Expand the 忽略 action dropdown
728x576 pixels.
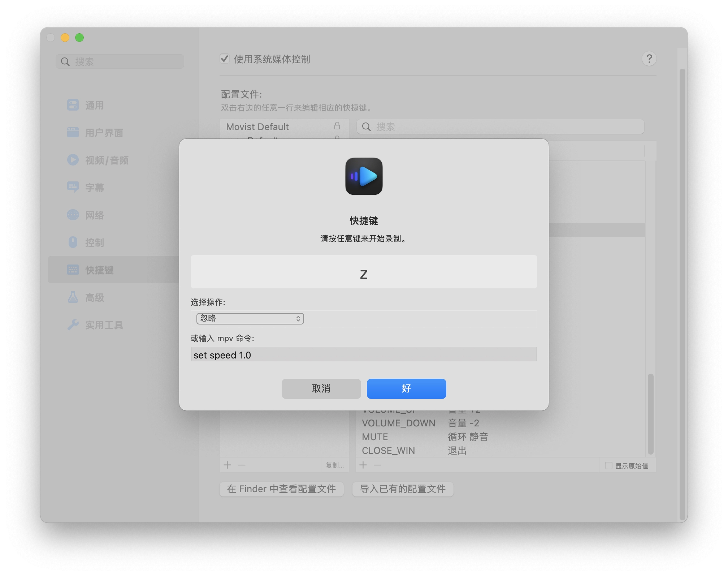tap(250, 318)
